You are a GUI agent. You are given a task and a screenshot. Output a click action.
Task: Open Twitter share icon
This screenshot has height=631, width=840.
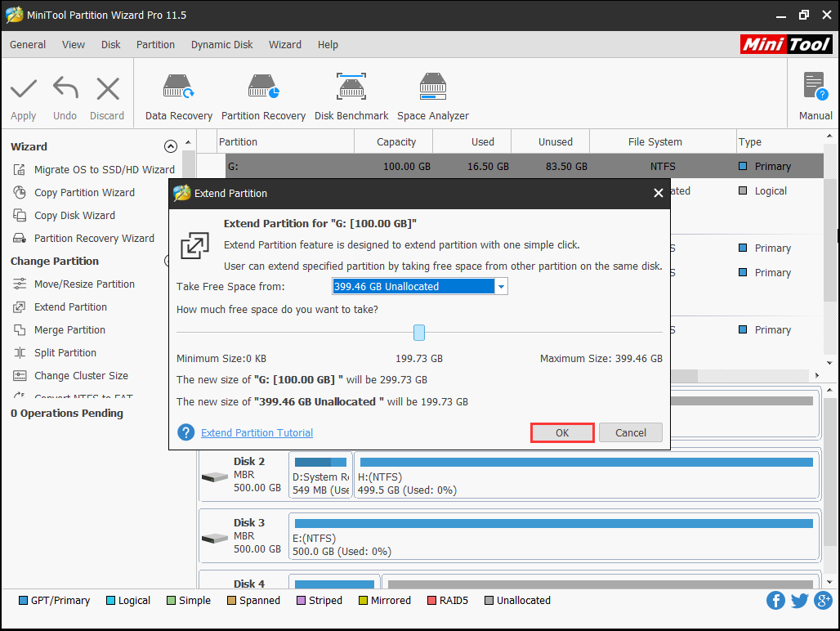[x=799, y=601]
